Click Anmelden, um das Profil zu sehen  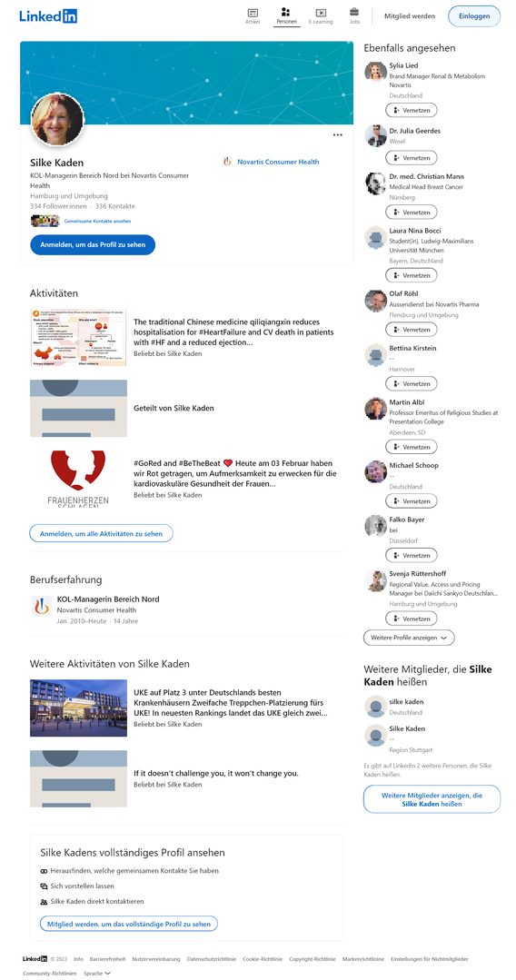pos(93,245)
